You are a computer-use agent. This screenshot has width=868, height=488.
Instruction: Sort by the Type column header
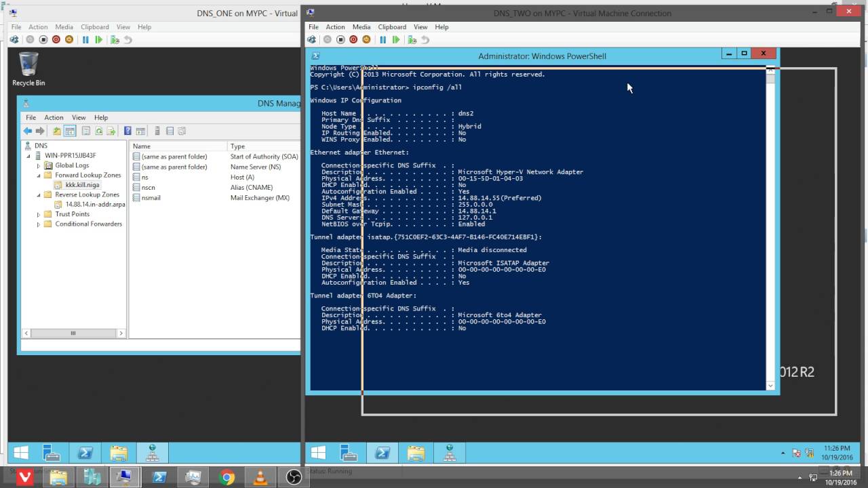[x=264, y=146]
